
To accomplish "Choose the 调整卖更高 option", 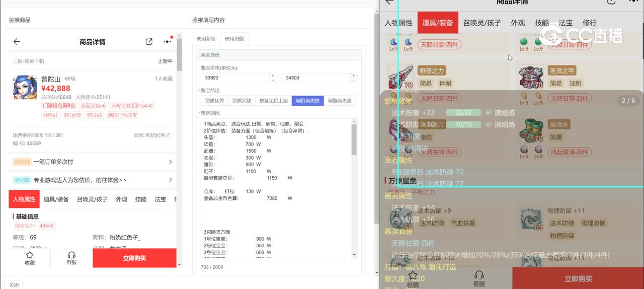I will pyautogui.click(x=340, y=101).
